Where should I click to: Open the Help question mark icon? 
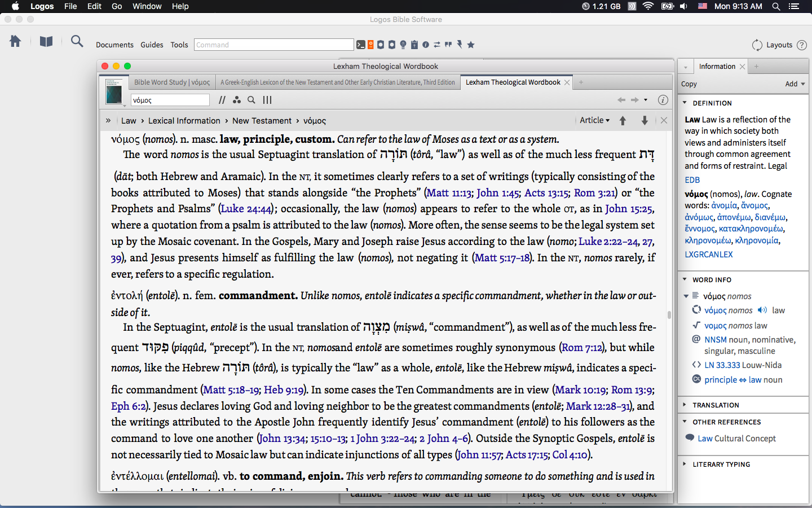[x=801, y=45]
